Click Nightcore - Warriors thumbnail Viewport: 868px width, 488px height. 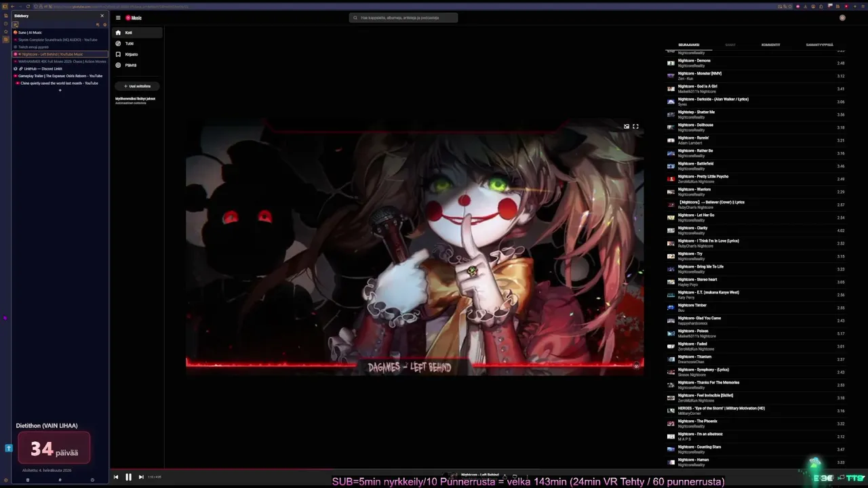pyautogui.click(x=671, y=192)
